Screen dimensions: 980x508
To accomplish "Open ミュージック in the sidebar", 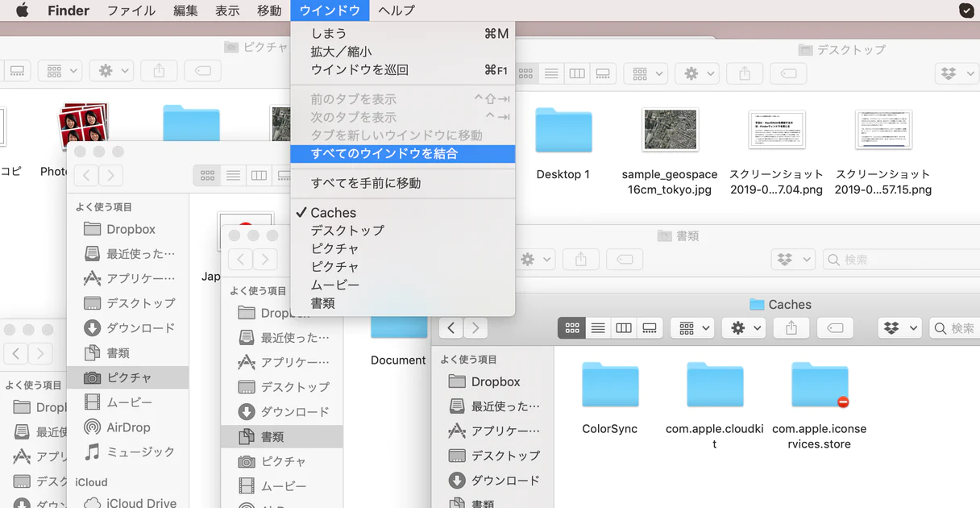I will point(129,452).
